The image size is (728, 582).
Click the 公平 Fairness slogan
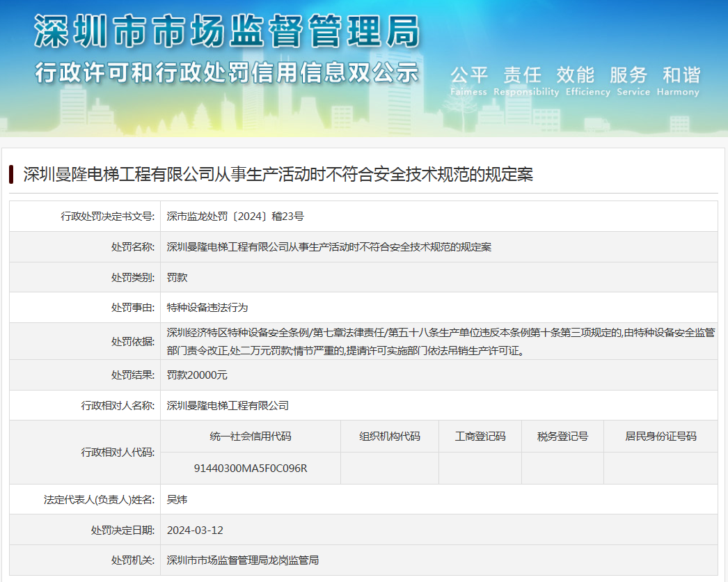coord(469,81)
